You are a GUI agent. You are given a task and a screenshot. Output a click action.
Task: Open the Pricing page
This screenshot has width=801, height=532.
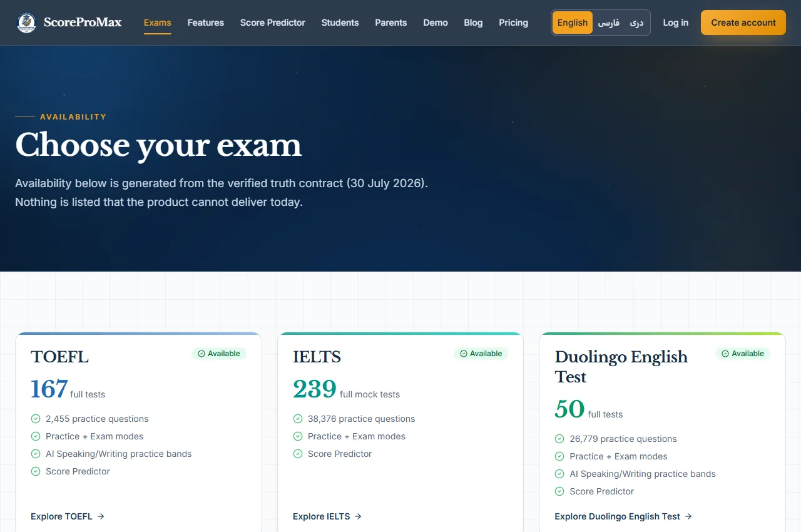[514, 23]
